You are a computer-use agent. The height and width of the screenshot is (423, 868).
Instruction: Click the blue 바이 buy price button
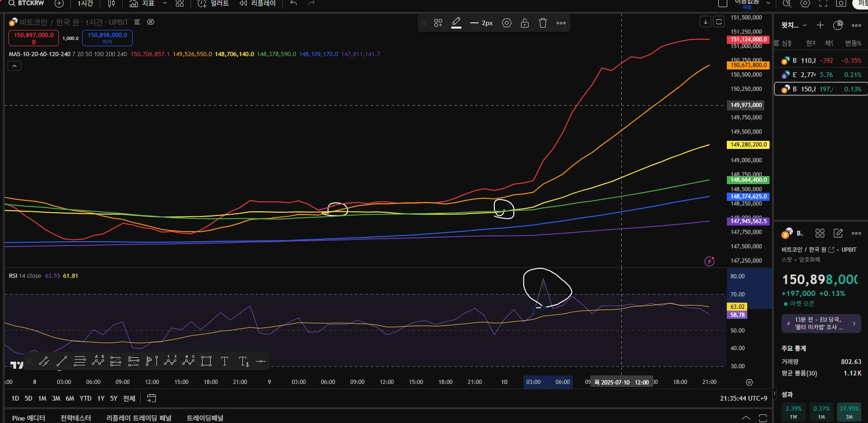(x=107, y=38)
